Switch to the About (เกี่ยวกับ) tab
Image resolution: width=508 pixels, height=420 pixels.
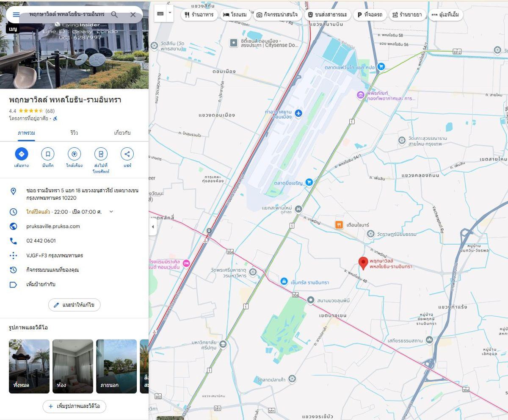pyautogui.click(x=122, y=133)
